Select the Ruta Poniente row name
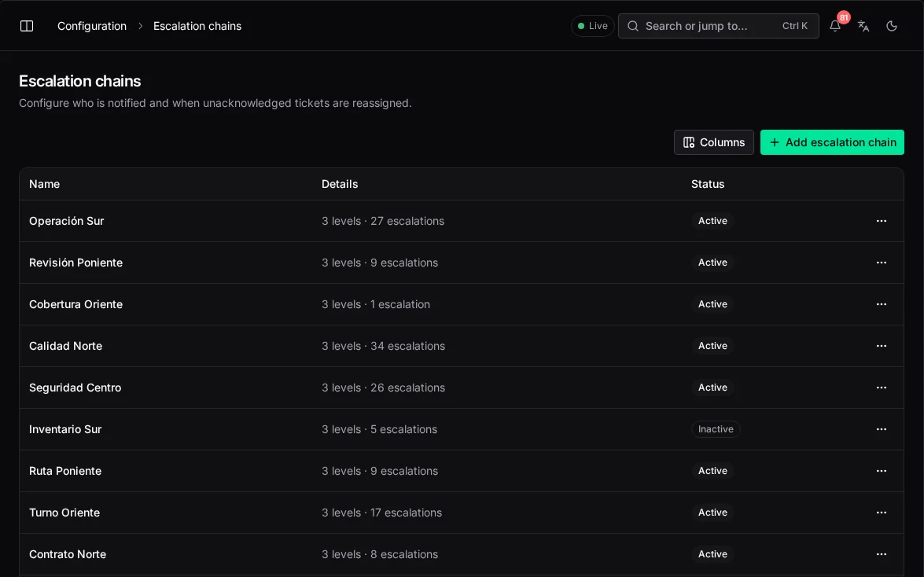The image size is (924, 577). click(65, 471)
